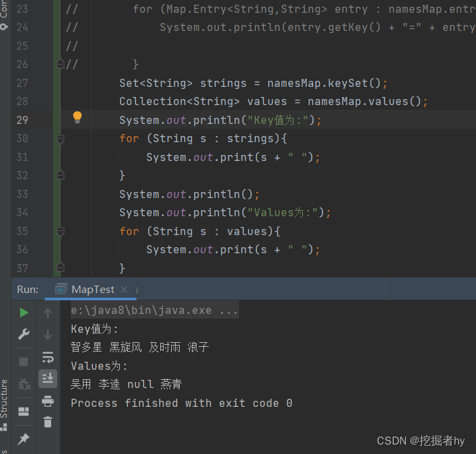Click the e:\java8\bin\java.exe command line
The width and height of the screenshot is (476, 454).
pos(154,311)
